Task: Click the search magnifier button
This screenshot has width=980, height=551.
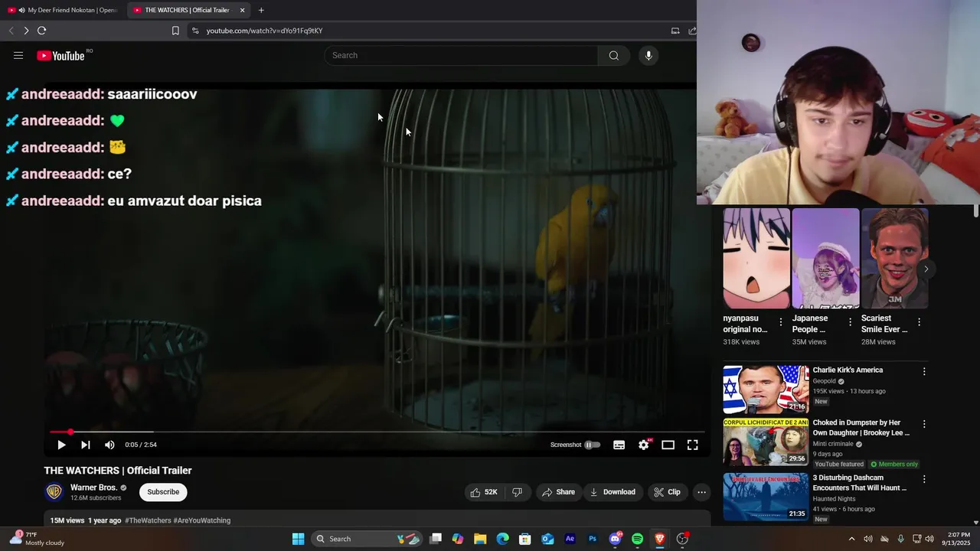Action: coord(613,55)
